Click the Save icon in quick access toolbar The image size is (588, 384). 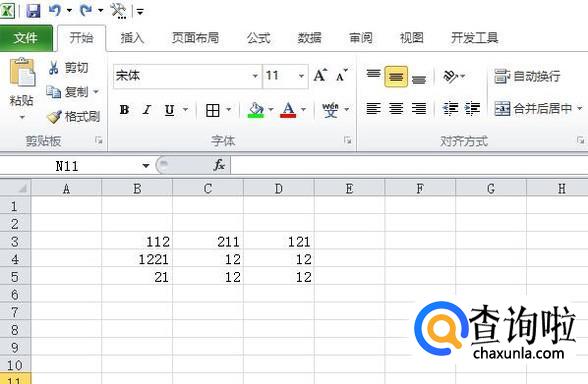click(x=33, y=10)
